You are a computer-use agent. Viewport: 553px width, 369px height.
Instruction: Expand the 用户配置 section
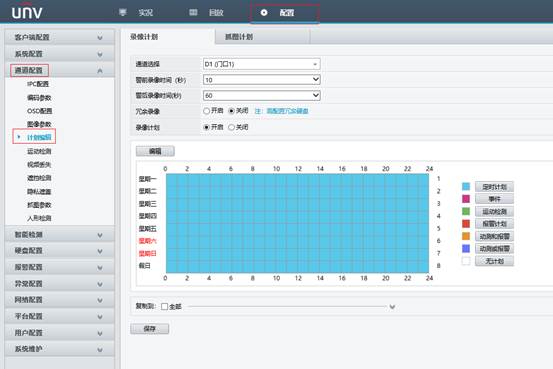[x=60, y=333]
